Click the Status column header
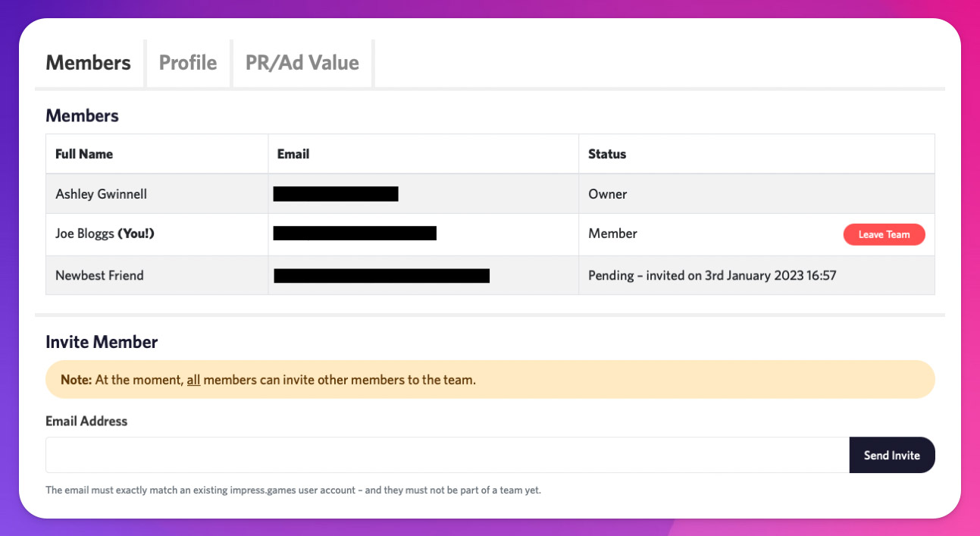The width and height of the screenshot is (980, 536). pos(607,154)
